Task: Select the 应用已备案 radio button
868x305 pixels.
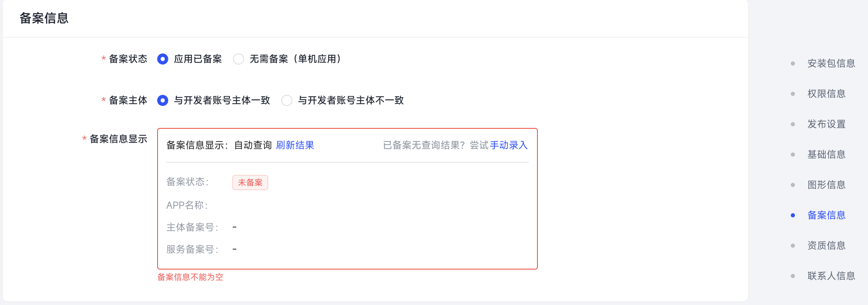Action: [x=163, y=59]
